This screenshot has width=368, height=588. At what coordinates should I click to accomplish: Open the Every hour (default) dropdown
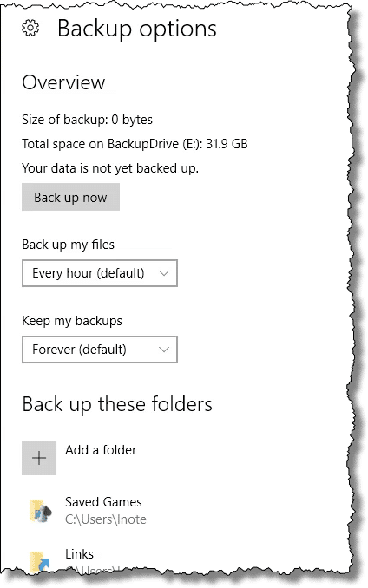pos(100,273)
